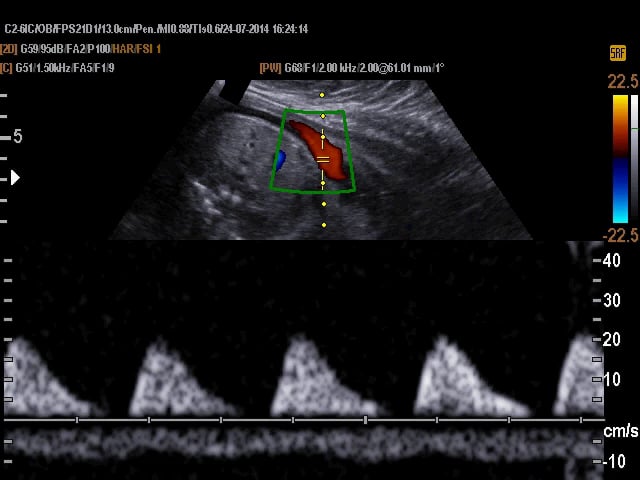The width and height of the screenshot is (640, 480).
Task: Click the green color Doppler box
Action: point(312,151)
